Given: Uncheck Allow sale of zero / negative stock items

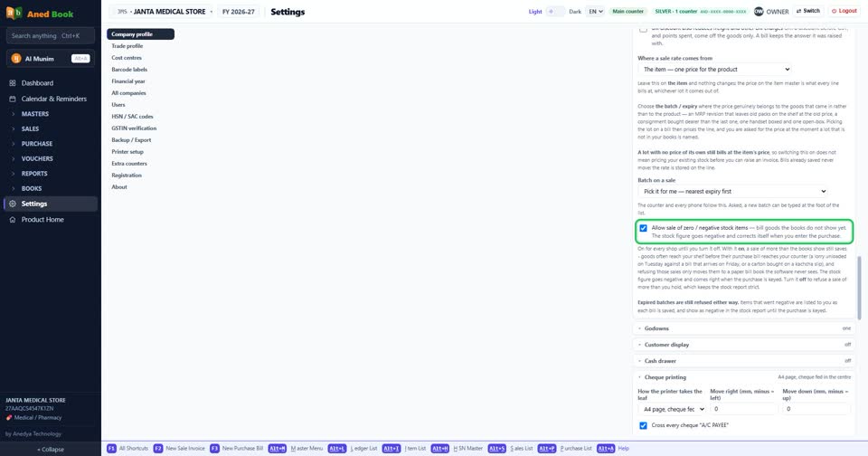Looking at the screenshot, I should coord(643,228).
